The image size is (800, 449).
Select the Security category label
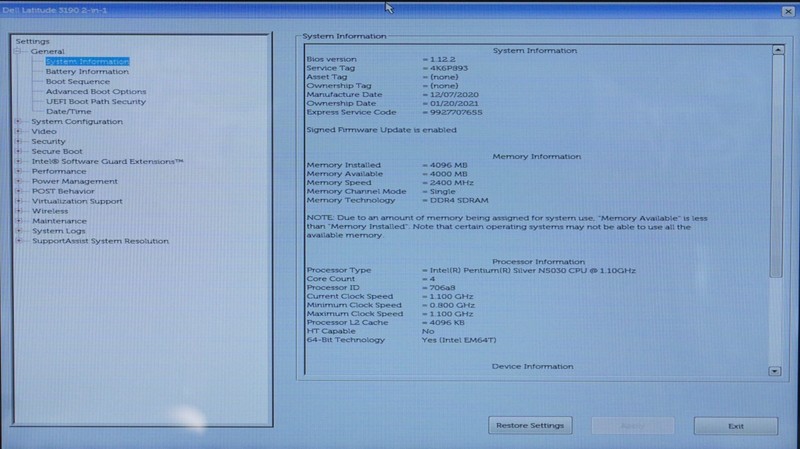(48, 141)
